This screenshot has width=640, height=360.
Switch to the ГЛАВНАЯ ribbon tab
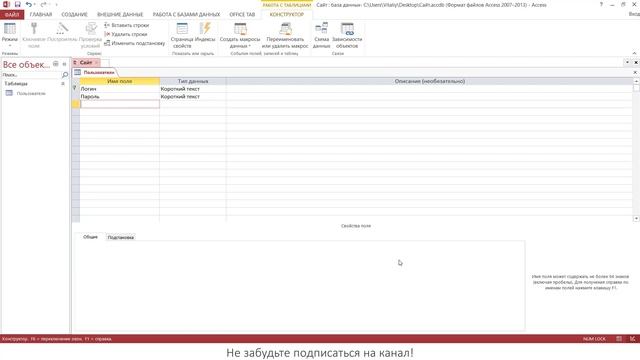[x=41, y=14]
